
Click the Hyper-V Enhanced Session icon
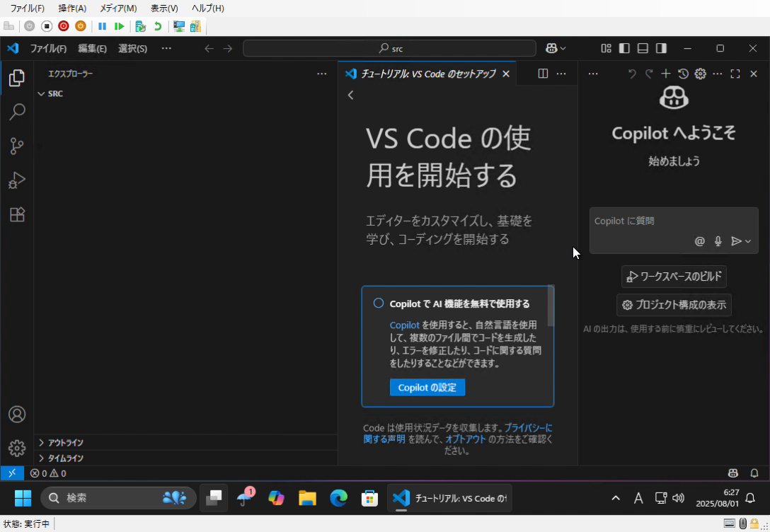click(179, 26)
